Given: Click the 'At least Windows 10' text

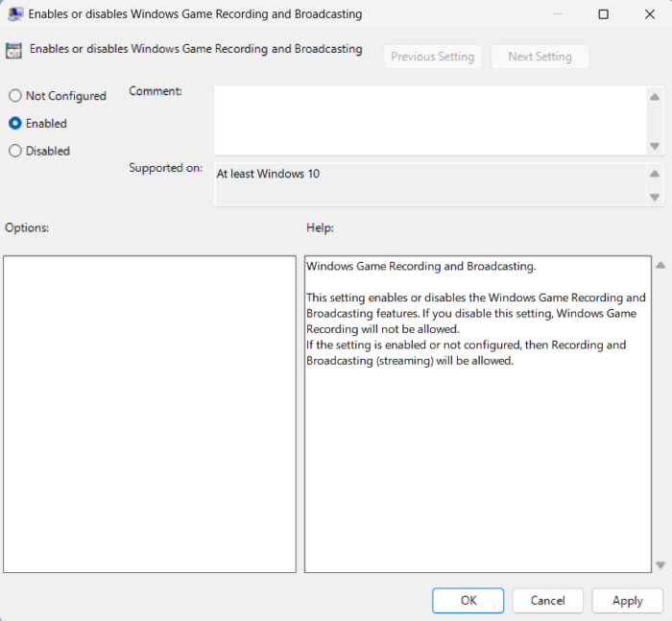Looking at the screenshot, I should (268, 174).
